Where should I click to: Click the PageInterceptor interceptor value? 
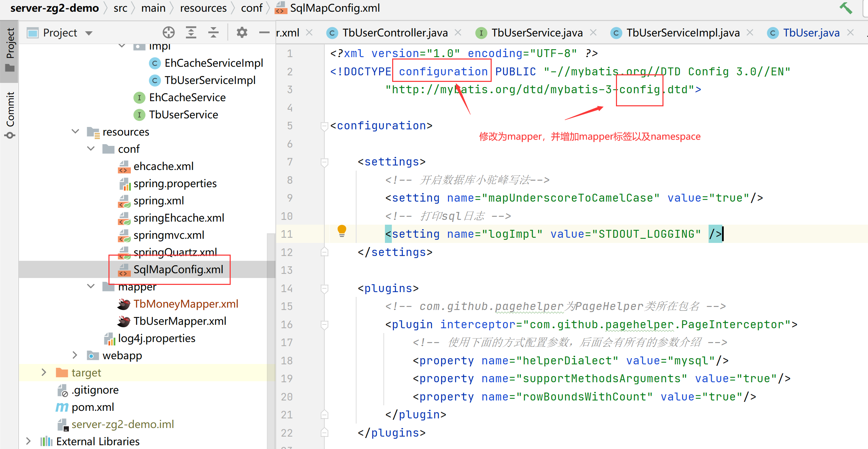[x=657, y=324]
